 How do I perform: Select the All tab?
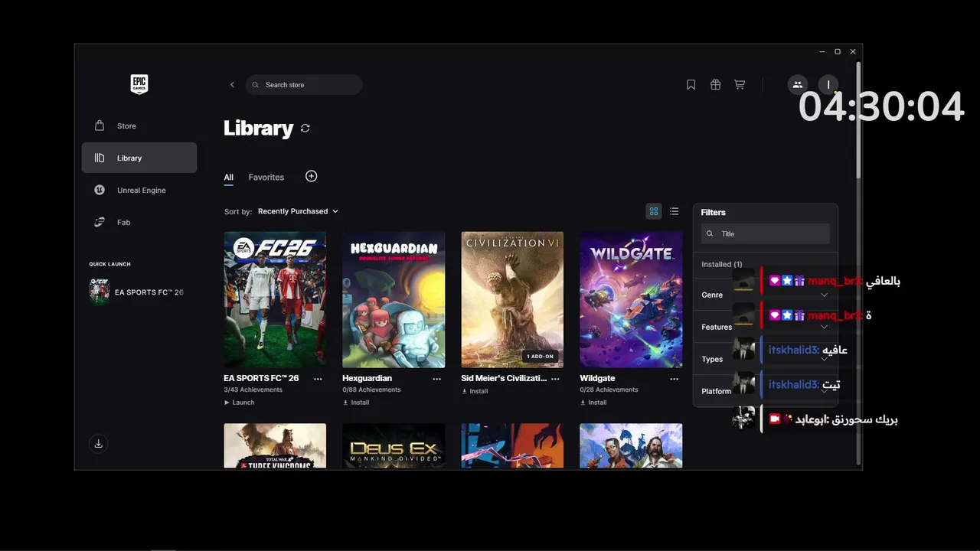coord(228,178)
